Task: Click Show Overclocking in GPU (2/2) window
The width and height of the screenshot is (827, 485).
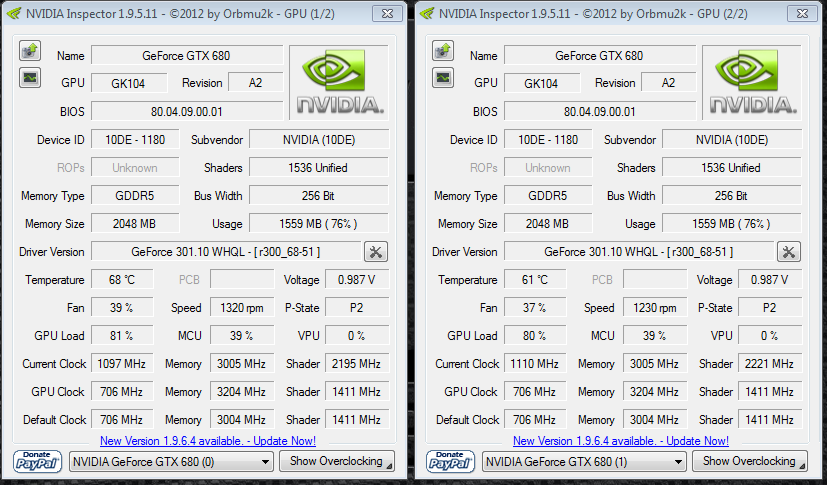Action: click(749, 461)
